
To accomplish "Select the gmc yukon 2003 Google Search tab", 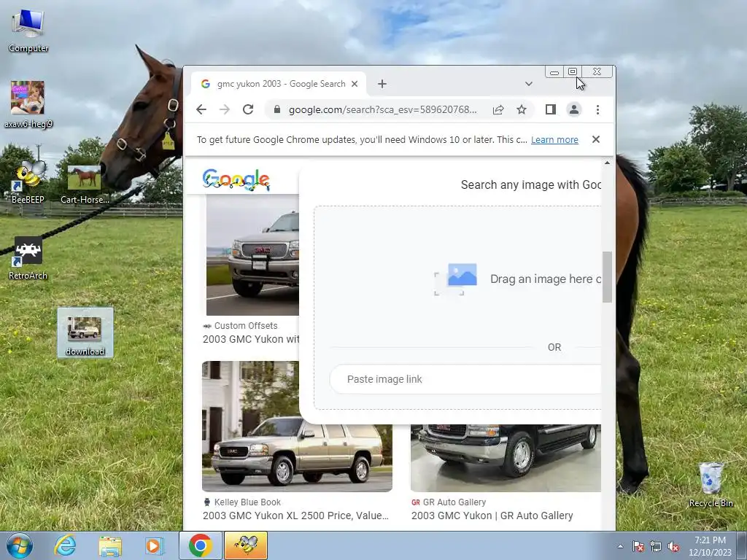I will click(x=279, y=84).
